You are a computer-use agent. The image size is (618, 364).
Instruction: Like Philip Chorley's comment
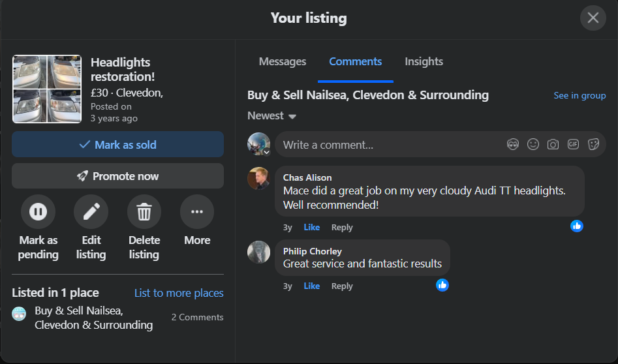(x=312, y=286)
